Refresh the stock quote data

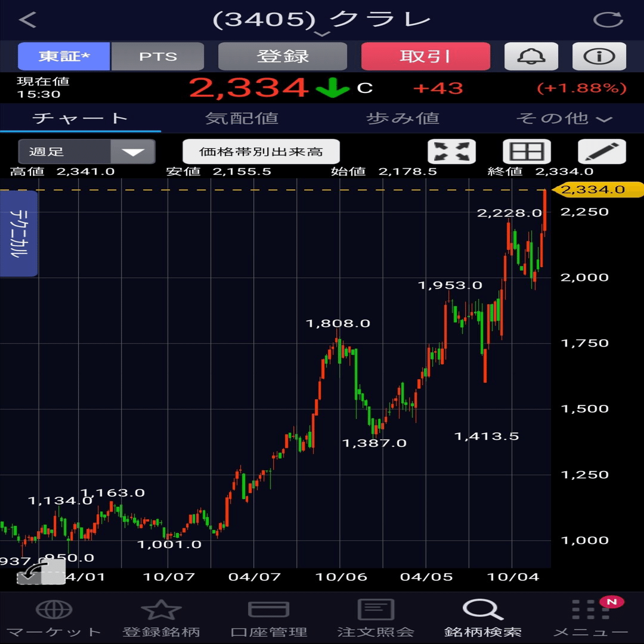[608, 19]
